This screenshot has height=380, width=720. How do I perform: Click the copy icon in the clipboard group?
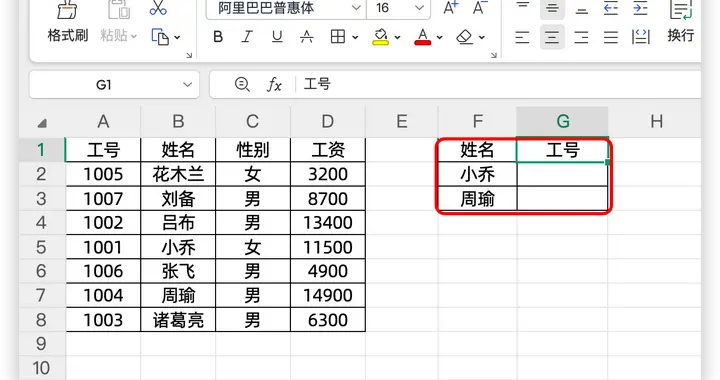[160, 37]
